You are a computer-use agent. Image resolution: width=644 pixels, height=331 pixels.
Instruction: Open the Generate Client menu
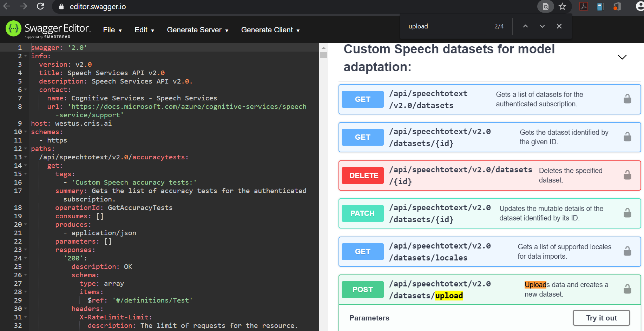(x=270, y=30)
